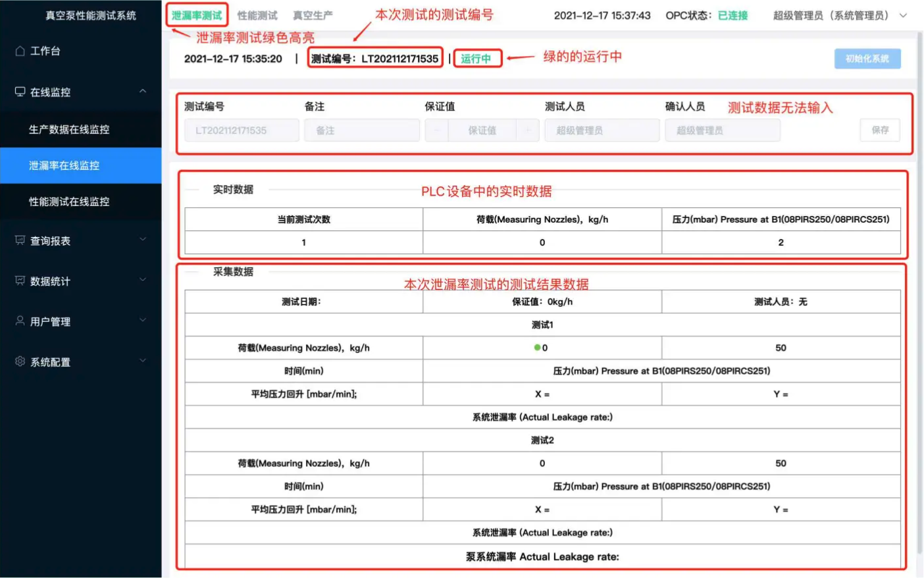Image resolution: width=924 pixels, height=578 pixels.
Task: Expand the 数据统计 menu chevron
Action: point(143,280)
